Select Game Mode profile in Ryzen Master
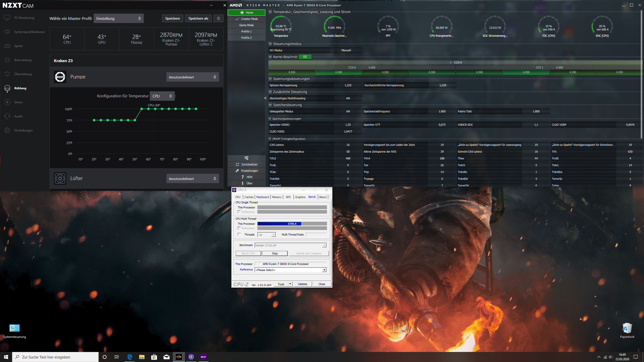644x362 pixels. click(x=246, y=25)
